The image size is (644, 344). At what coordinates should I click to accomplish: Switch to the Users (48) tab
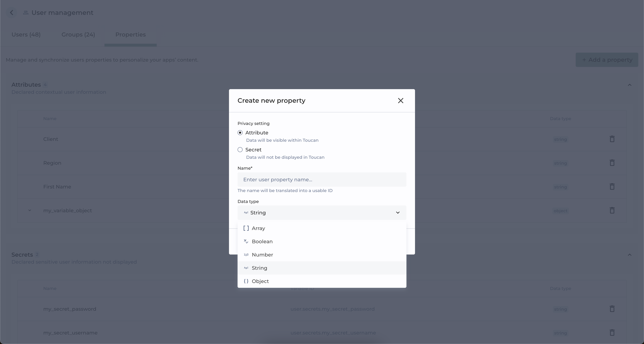point(26,35)
